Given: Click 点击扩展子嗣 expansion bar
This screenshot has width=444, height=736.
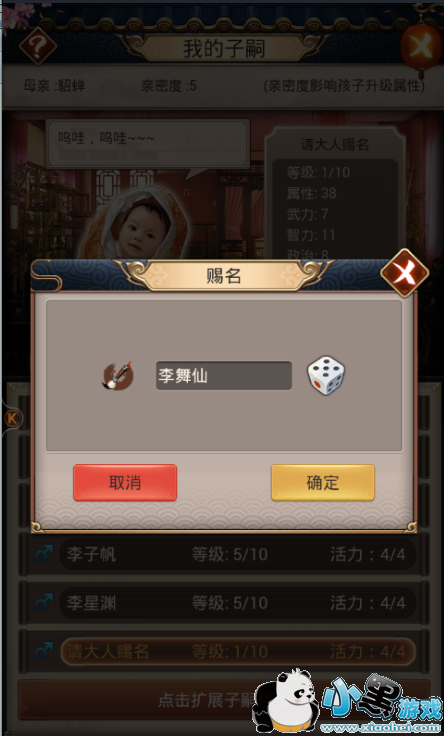Looking at the screenshot, I should tap(224, 700).
